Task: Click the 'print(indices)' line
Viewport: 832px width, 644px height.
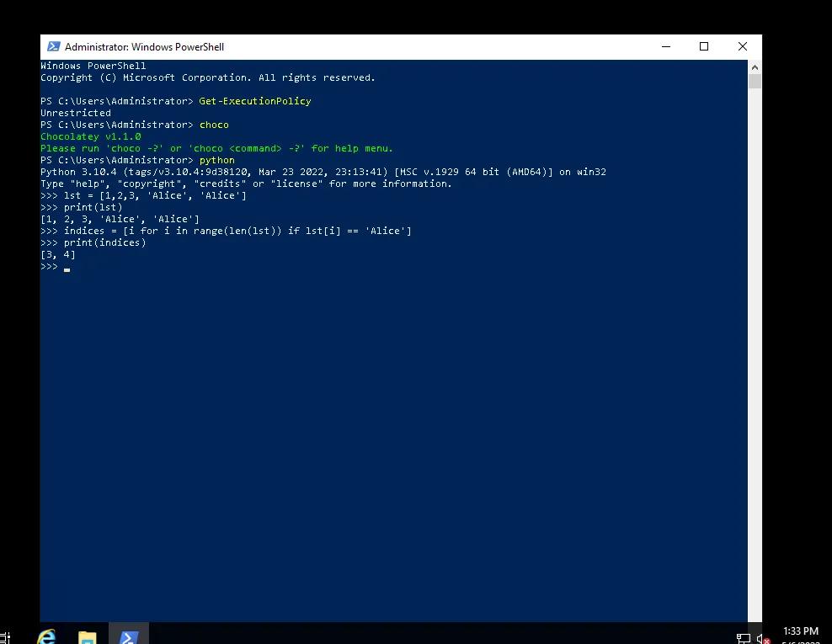Action: point(93,242)
